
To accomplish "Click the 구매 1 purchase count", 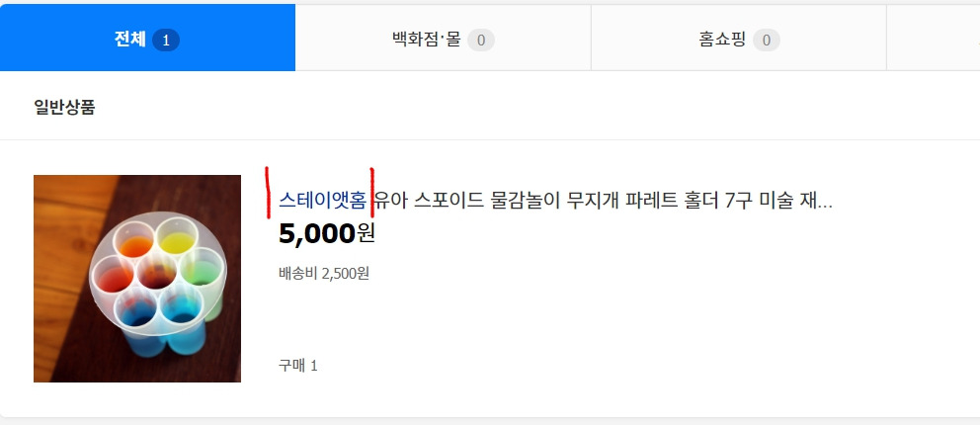I will [298, 366].
